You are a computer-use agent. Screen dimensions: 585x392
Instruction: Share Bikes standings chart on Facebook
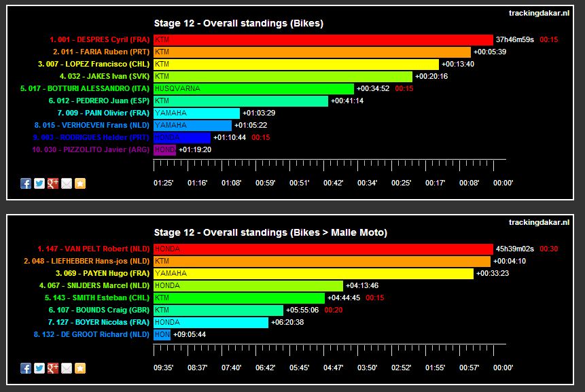pos(26,183)
